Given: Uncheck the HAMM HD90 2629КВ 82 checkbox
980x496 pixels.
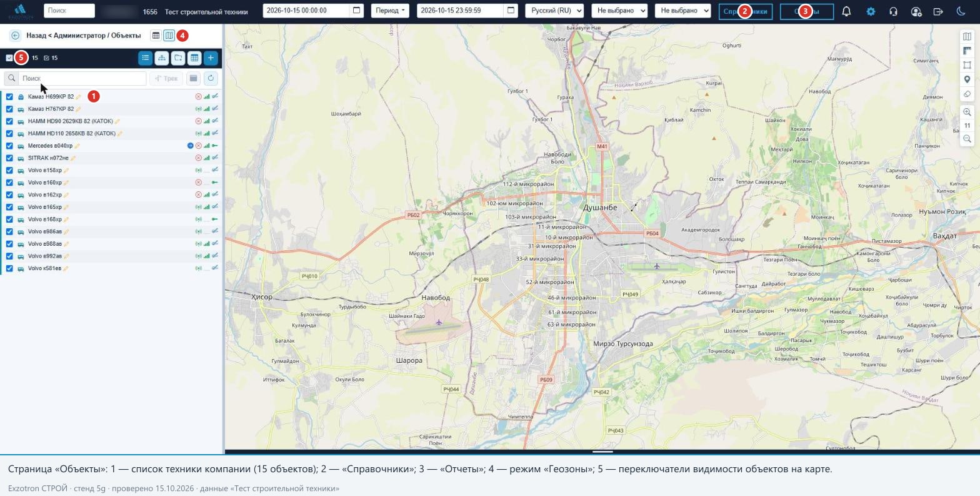Looking at the screenshot, I should pyautogui.click(x=9, y=121).
